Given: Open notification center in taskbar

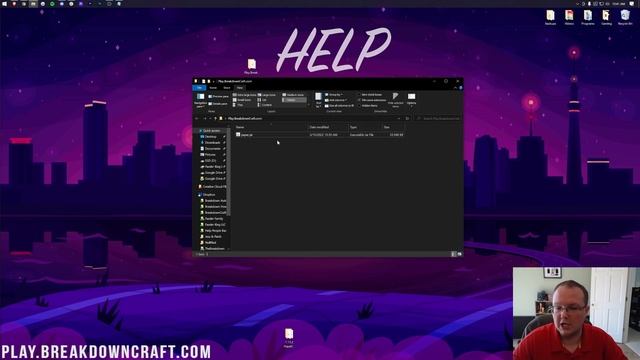Looking at the screenshot, I should (x=632, y=4).
